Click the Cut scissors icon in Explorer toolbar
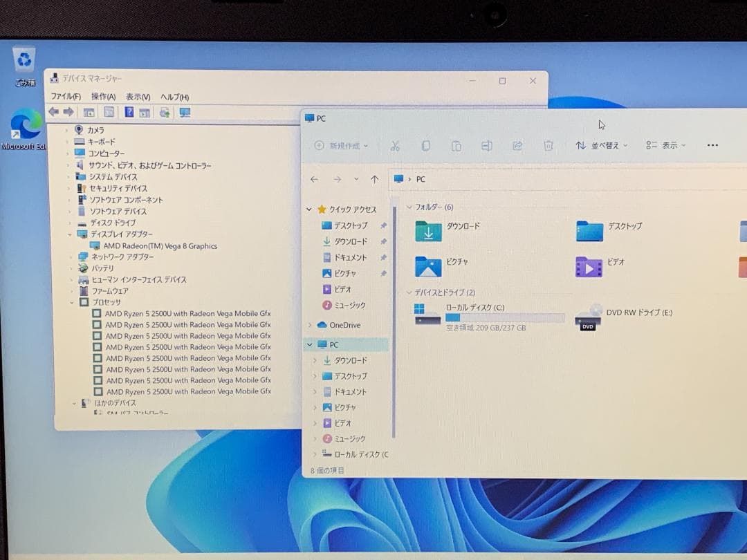The image size is (747, 560). pos(395,146)
